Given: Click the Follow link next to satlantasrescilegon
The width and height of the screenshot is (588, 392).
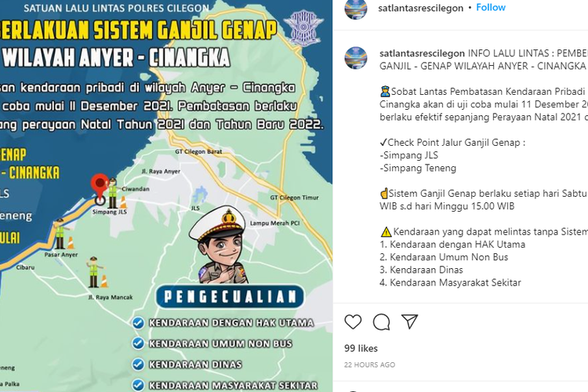Looking at the screenshot, I should tap(491, 8).
